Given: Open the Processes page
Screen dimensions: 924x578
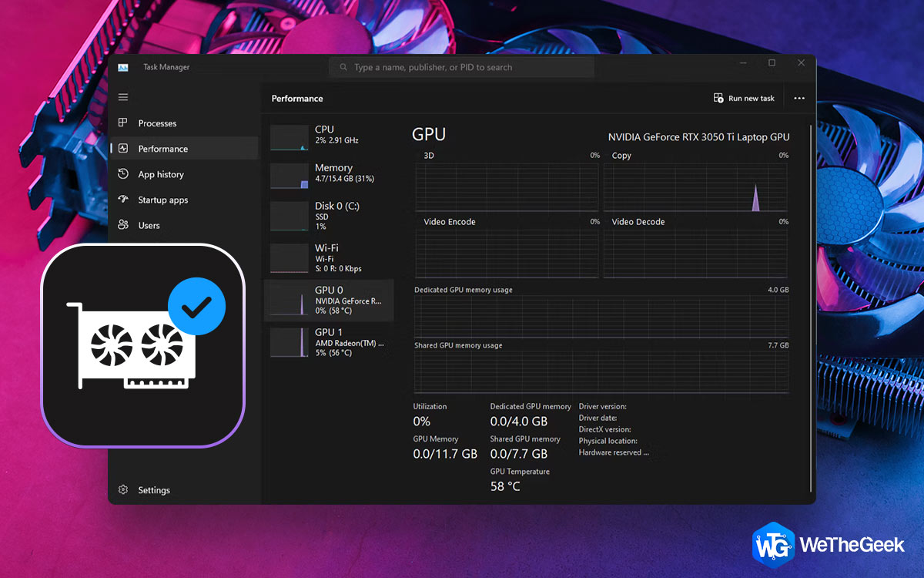Looking at the screenshot, I should [x=183, y=123].
